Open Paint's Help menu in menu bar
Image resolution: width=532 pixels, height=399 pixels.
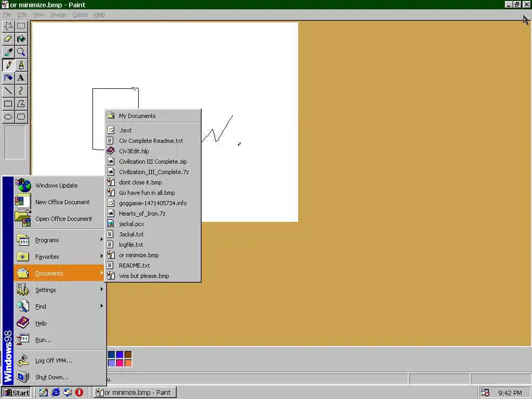pyautogui.click(x=99, y=15)
